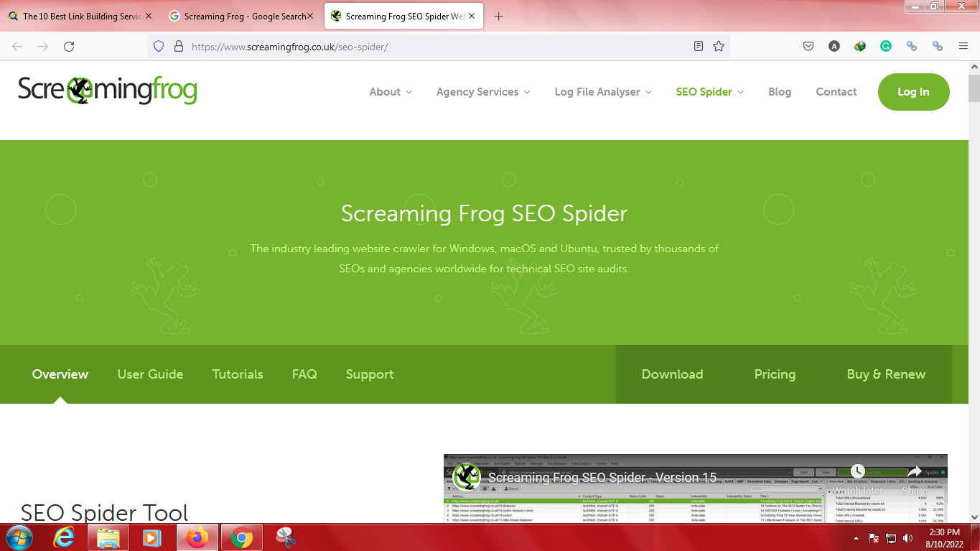The height and width of the screenshot is (551, 980).
Task: Click the Share arrow icon on the video
Action: click(915, 471)
